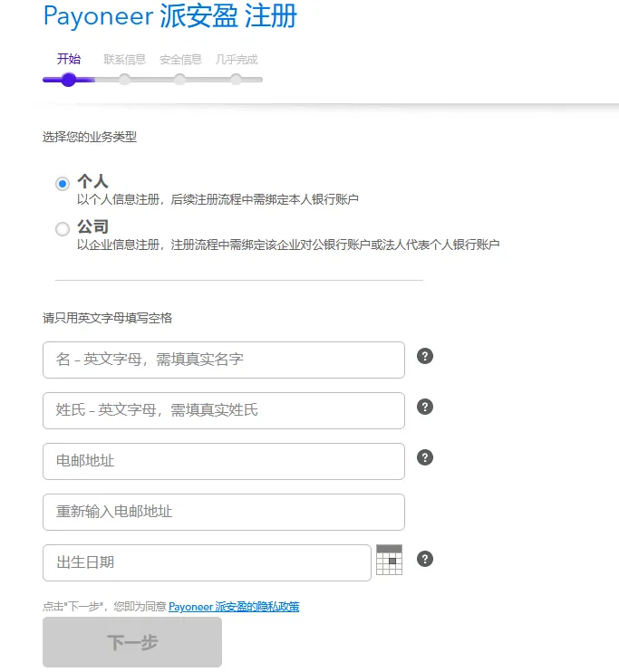Click the active purple progress dot

(69, 80)
